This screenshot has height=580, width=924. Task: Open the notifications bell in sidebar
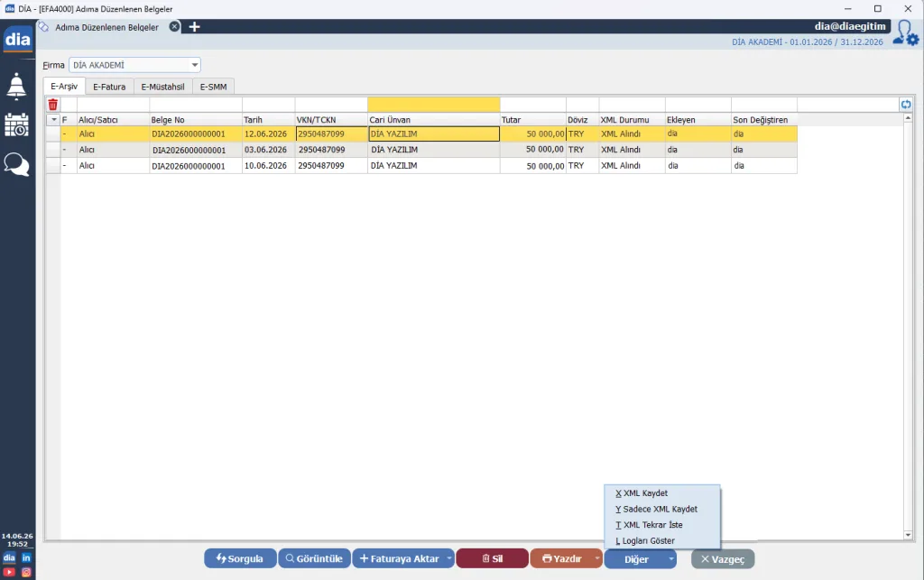16,86
